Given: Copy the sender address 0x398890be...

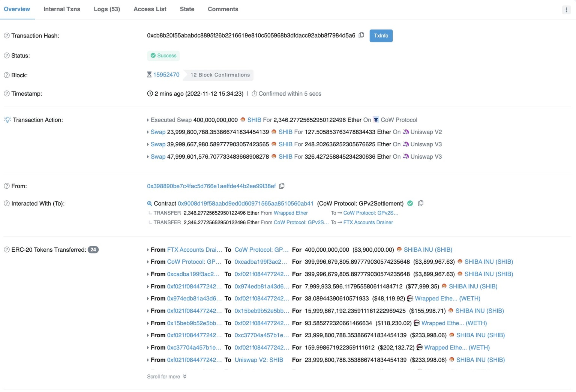Looking at the screenshot, I should [x=282, y=186].
